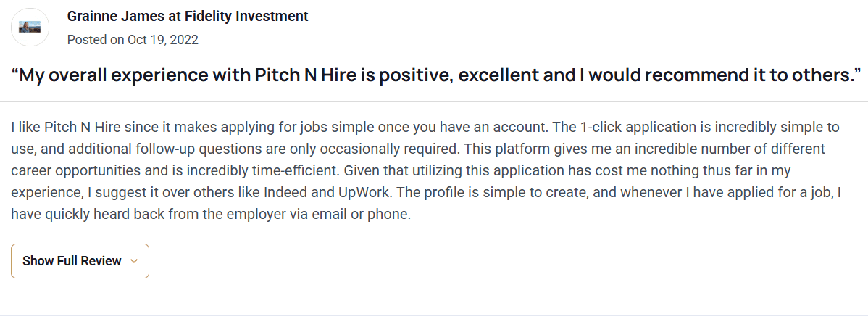Click the bold review headline quote
This screenshot has width=868, height=319.
coord(436,75)
